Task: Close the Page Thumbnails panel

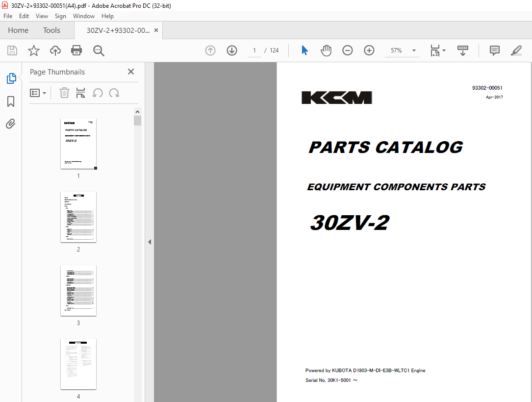Action: [x=131, y=72]
